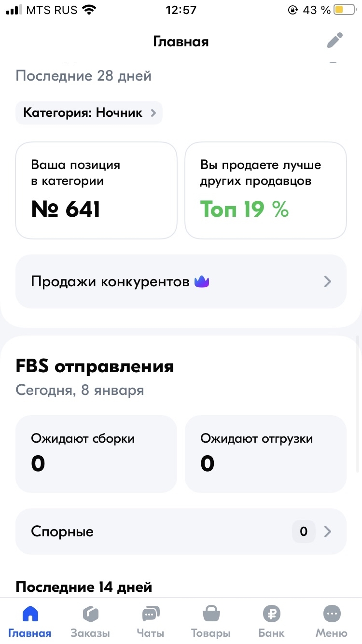Tap the chevron on Продажи конкурентов row
Screen dimensions: 362x644
(x=328, y=281)
